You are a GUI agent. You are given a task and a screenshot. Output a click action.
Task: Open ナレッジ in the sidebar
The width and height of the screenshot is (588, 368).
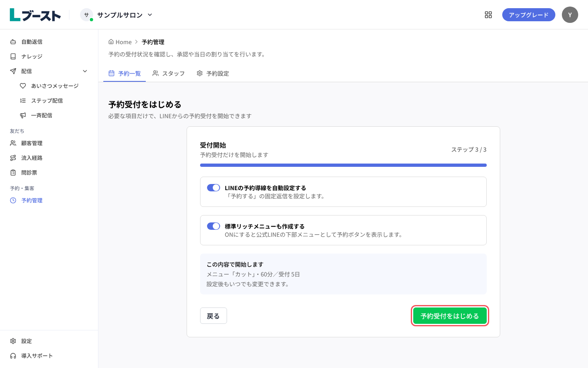49,56
